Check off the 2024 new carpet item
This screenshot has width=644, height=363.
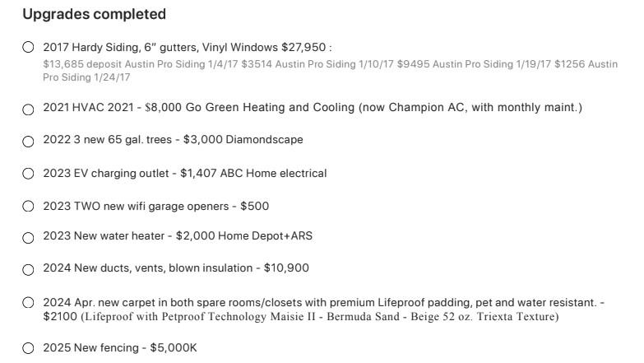tap(29, 303)
